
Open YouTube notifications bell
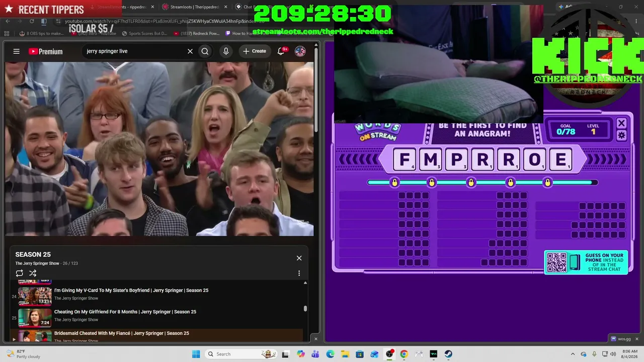pyautogui.click(x=282, y=51)
